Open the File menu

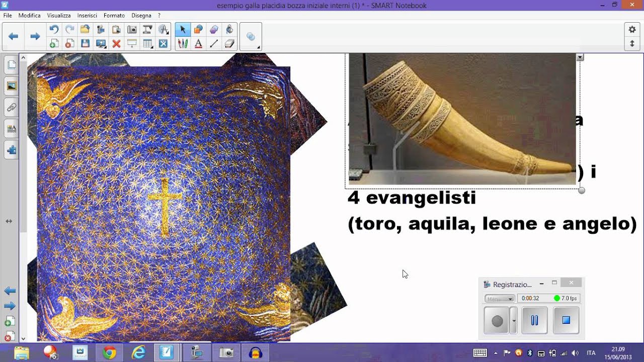click(8, 16)
